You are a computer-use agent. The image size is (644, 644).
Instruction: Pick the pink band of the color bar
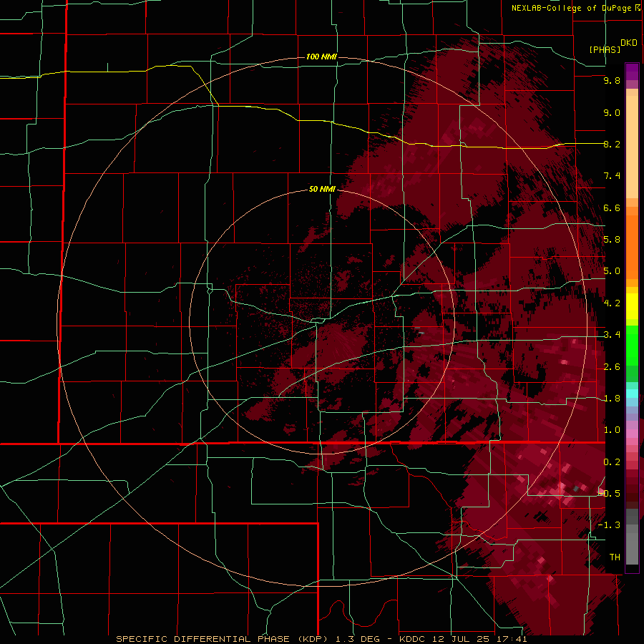(632, 434)
